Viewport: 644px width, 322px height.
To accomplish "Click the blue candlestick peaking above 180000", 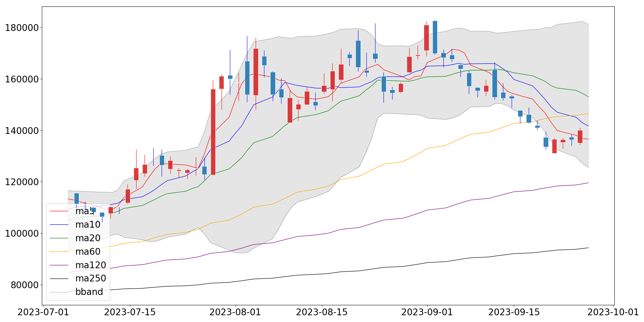I will [x=435, y=37].
